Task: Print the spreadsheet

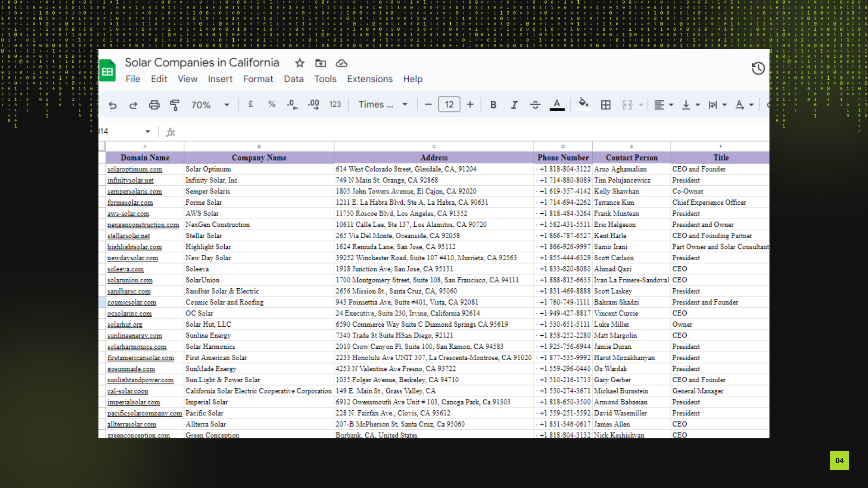Action: click(x=154, y=105)
